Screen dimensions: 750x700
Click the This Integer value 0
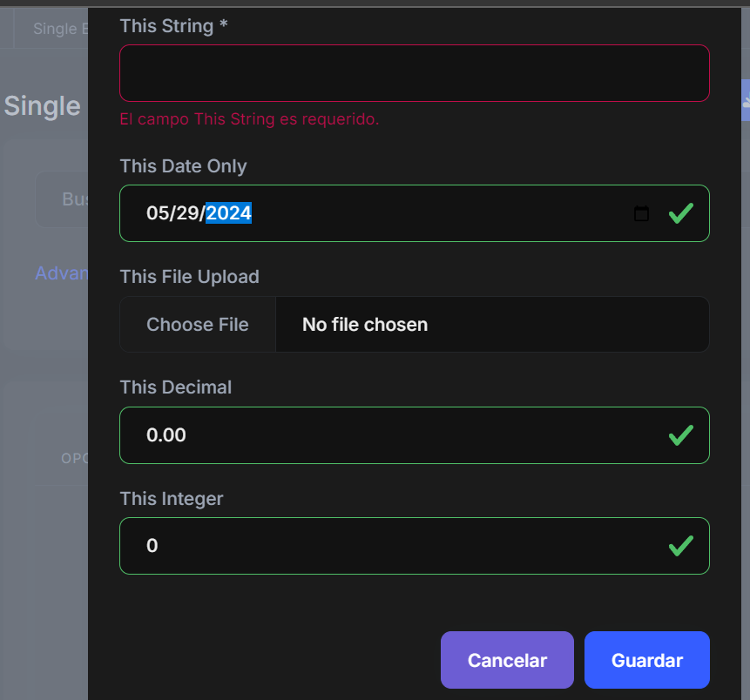(x=152, y=546)
